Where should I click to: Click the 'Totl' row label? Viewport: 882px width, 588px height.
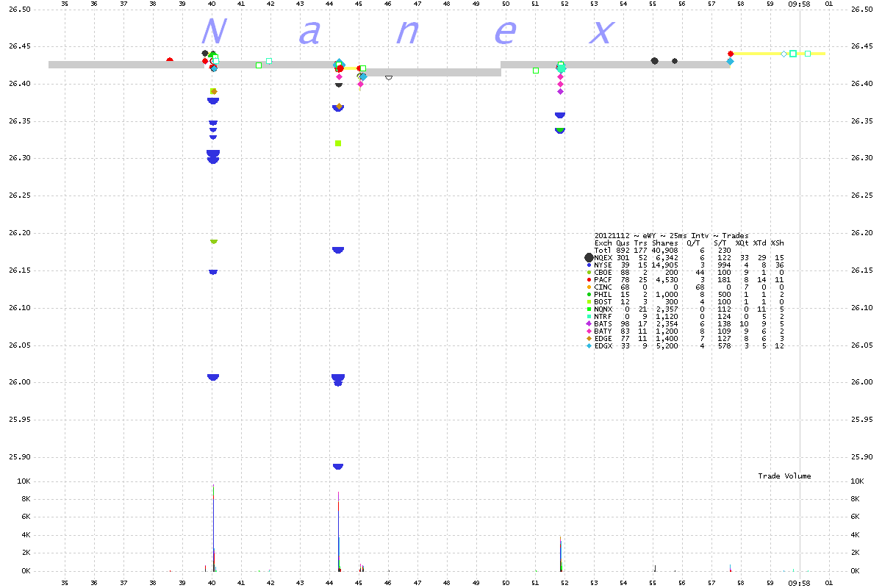tap(603, 250)
